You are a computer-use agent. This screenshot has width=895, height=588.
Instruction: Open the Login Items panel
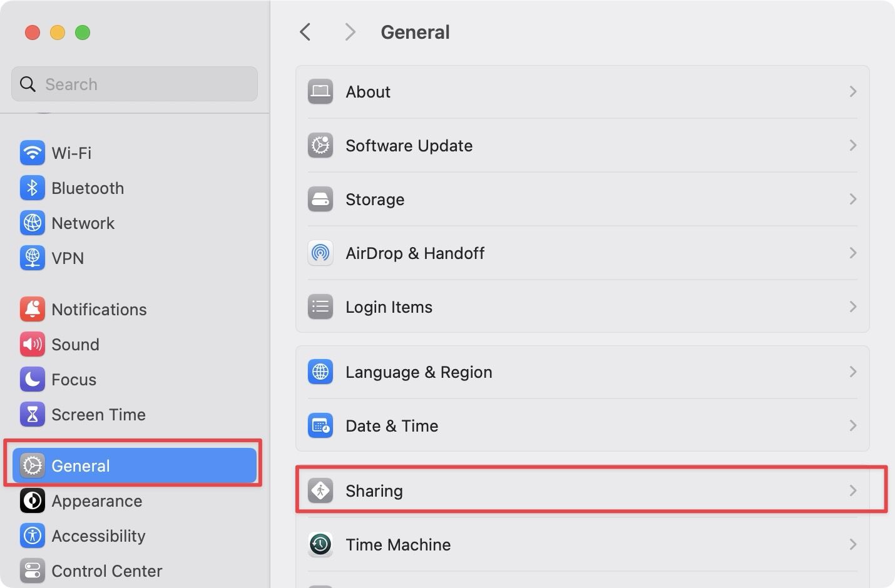pyautogui.click(x=389, y=307)
